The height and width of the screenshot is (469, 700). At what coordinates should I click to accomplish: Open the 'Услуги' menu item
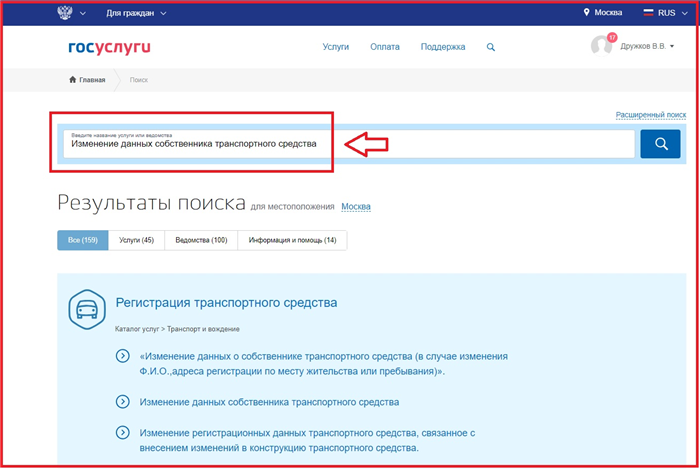[x=336, y=47]
